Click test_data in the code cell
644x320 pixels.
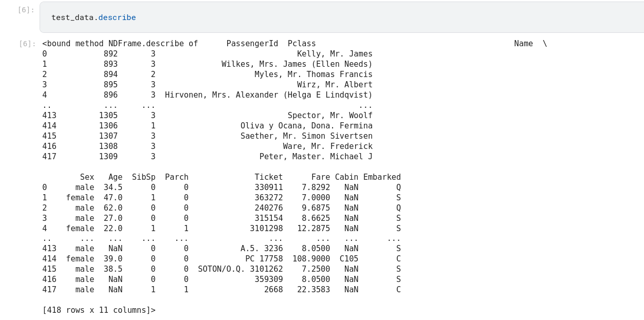click(72, 17)
